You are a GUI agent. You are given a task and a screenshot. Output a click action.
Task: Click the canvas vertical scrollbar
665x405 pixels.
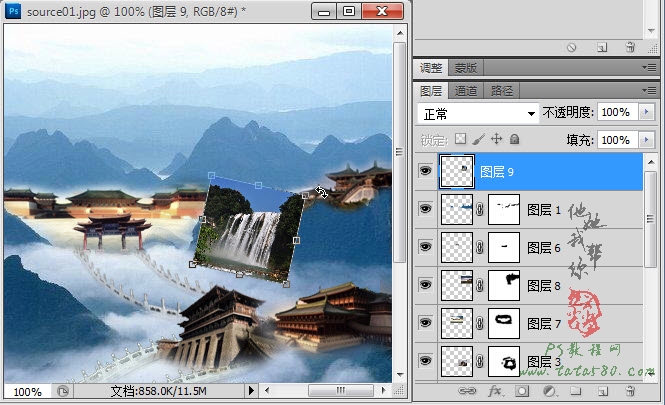[x=399, y=152]
